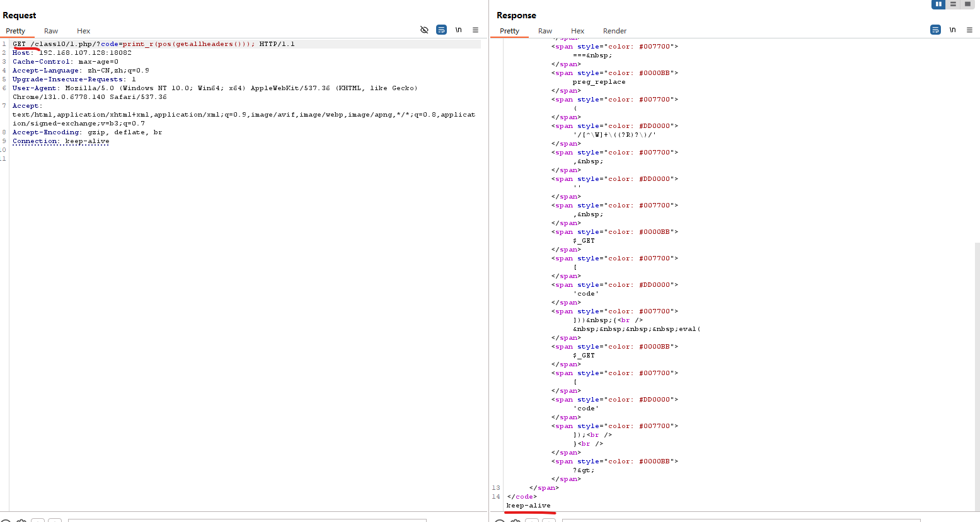The image size is (980, 522).
Task: Click the &nbsp;eval( line in the response
Action: tap(637, 329)
